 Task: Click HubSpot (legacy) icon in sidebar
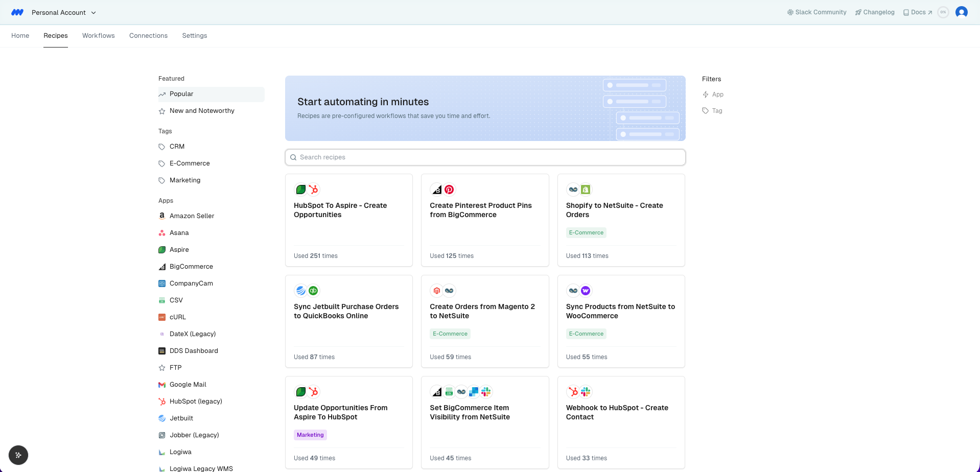pyautogui.click(x=162, y=402)
